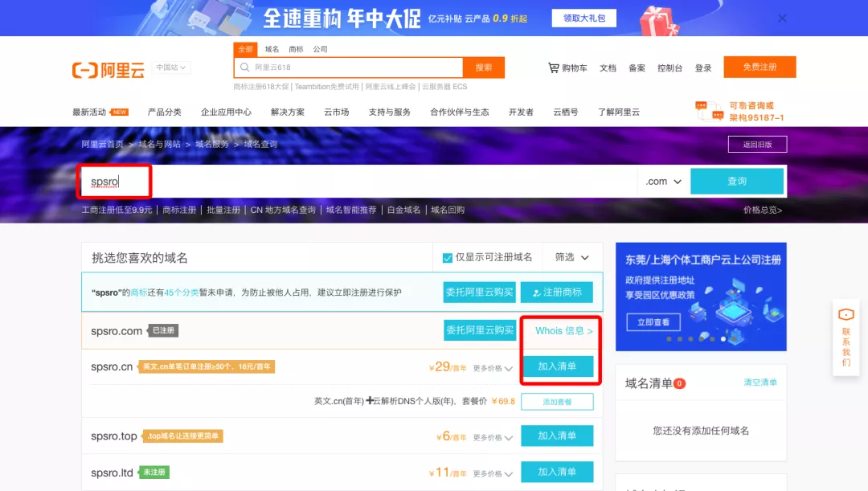The width and height of the screenshot is (868, 491).
Task: Click 立即查看 in side advertisement
Action: (x=653, y=322)
